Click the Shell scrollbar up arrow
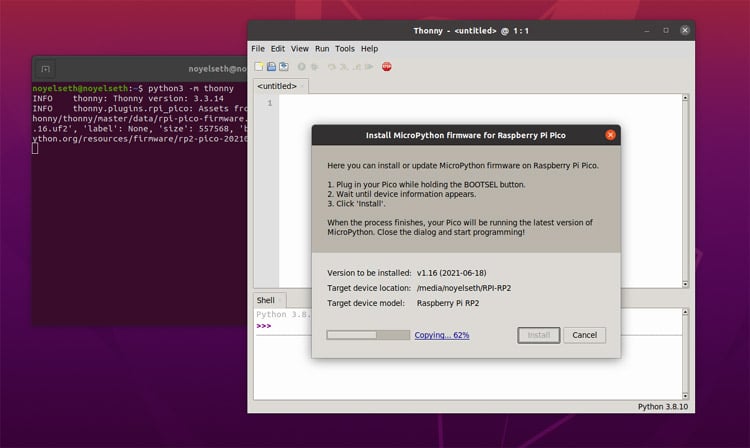The width and height of the screenshot is (750, 448). click(685, 312)
